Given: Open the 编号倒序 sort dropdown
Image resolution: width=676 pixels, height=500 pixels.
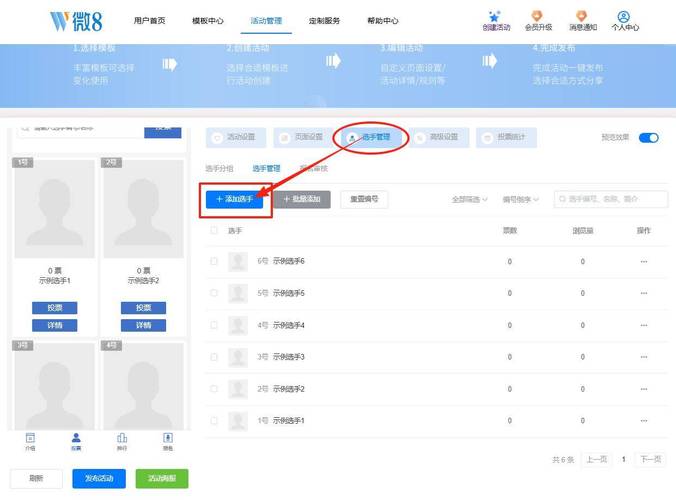Looking at the screenshot, I should (x=520, y=199).
